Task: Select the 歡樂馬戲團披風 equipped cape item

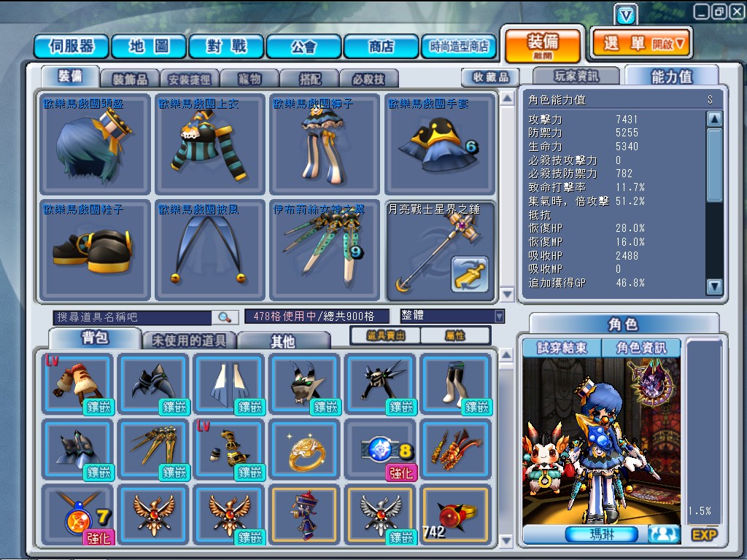Action: pos(209,251)
